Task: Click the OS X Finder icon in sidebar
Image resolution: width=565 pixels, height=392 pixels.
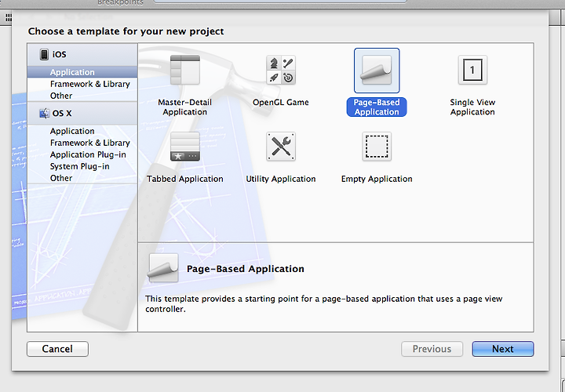Action: pyautogui.click(x=44, y=114)
